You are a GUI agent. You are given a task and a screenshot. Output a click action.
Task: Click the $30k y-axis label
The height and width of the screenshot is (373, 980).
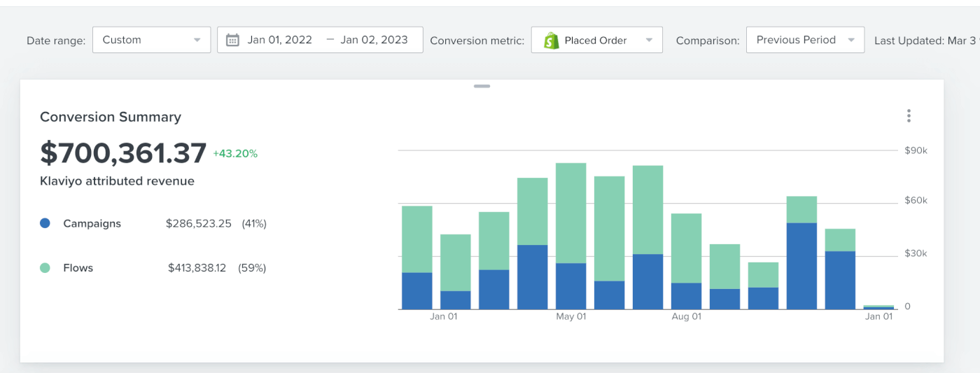(916, 253)
